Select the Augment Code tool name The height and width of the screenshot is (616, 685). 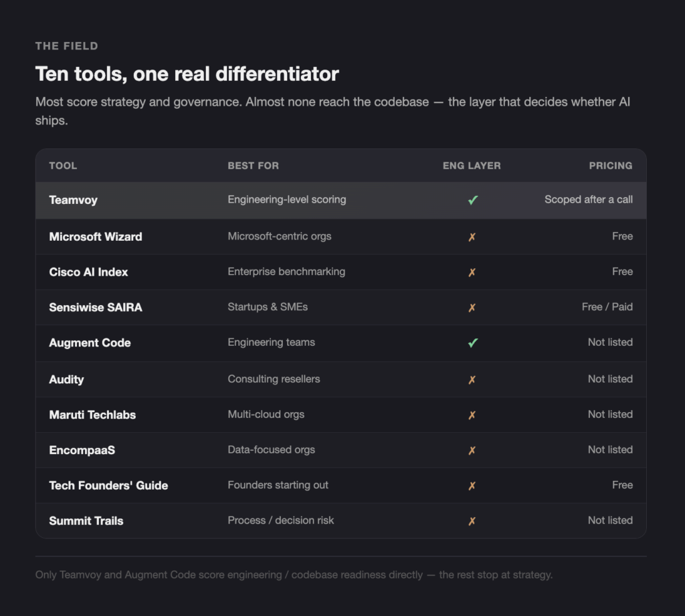tap(90, 343)
